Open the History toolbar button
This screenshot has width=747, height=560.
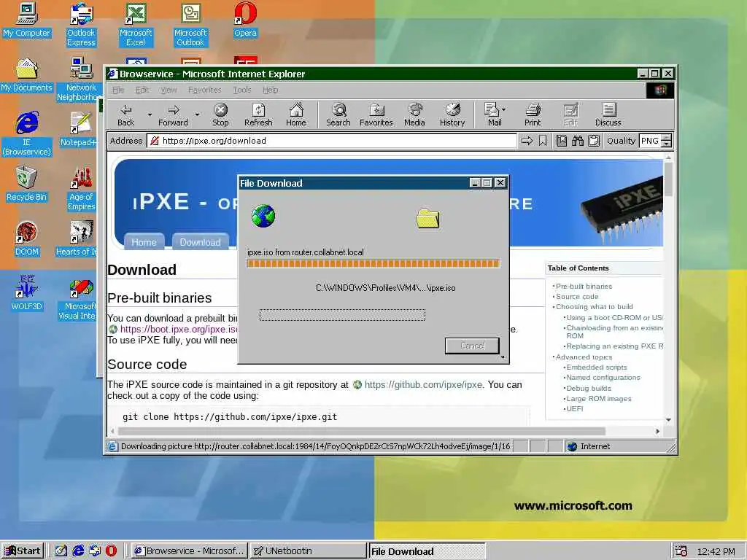tap(452, 115)
